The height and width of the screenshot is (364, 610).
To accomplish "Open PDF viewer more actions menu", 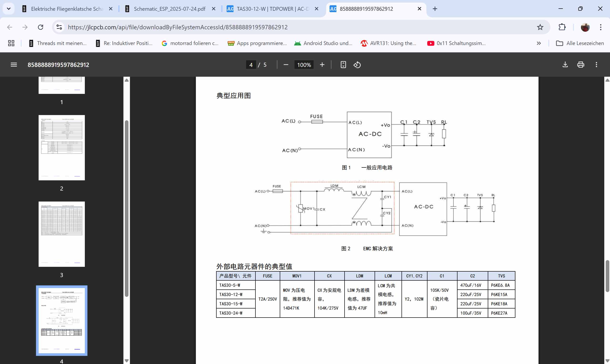I will (596, 65).
